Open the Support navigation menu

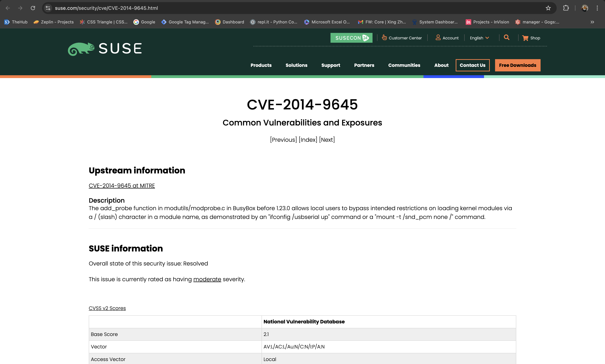coord(331,65)
